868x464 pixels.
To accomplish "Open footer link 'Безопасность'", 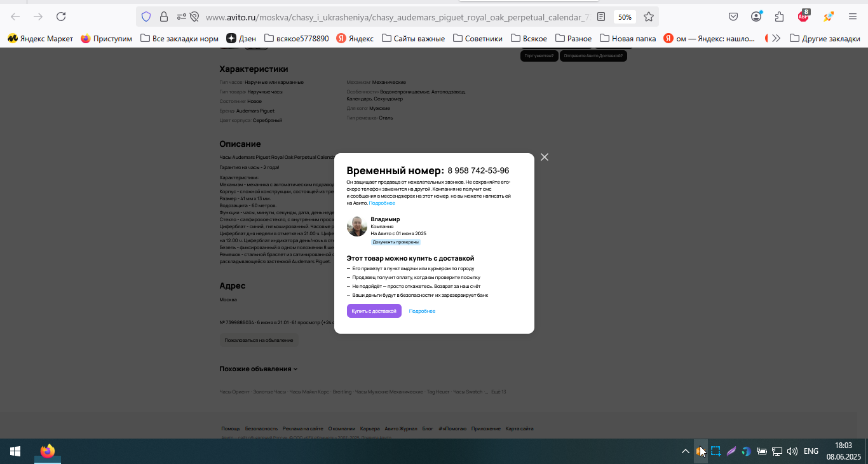I will (261, 428).
